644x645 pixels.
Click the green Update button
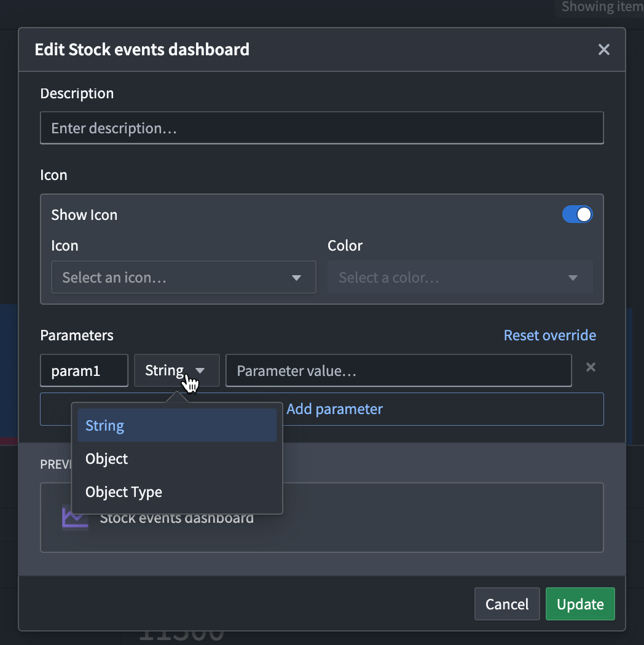point(580,604)
